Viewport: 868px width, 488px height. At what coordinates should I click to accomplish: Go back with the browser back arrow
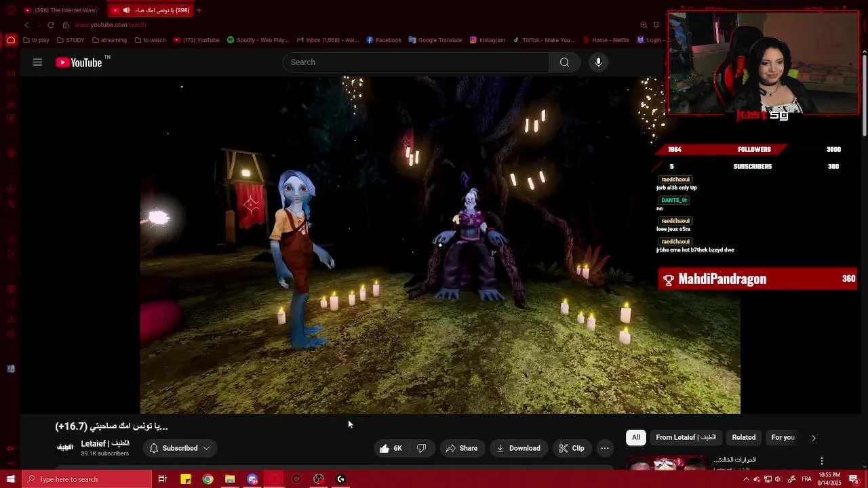26,25
